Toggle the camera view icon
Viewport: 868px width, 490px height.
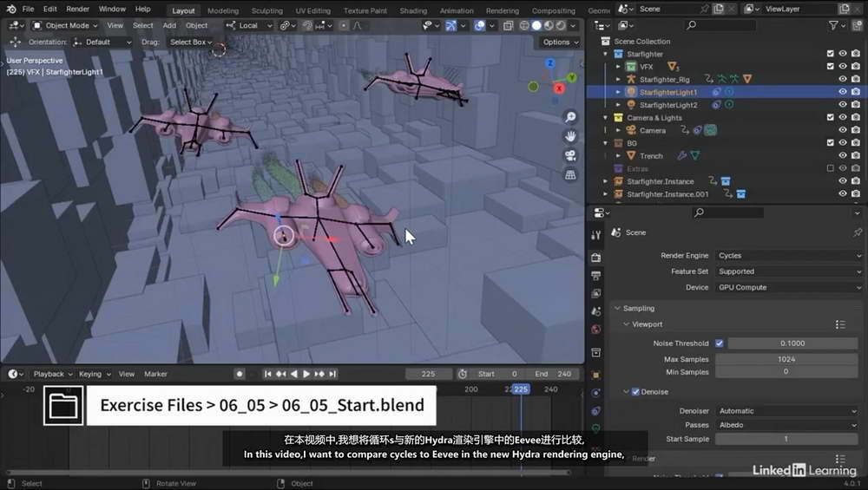click(570, 155)
